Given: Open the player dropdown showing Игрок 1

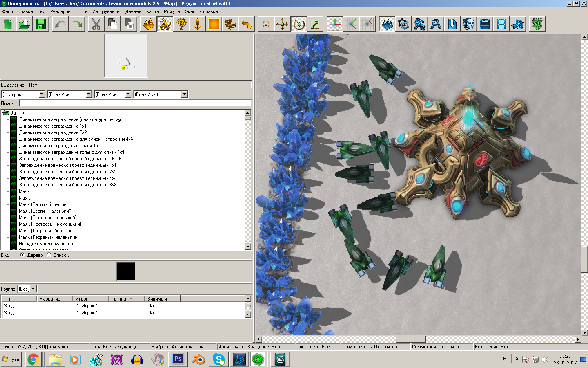Looking at the screenshot, I should (23, 94).
